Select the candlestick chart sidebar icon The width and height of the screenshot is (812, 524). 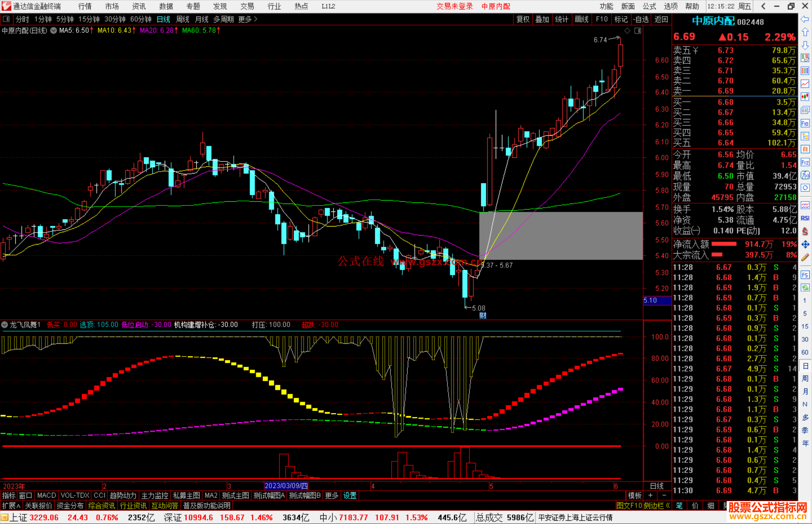point(805,97)
